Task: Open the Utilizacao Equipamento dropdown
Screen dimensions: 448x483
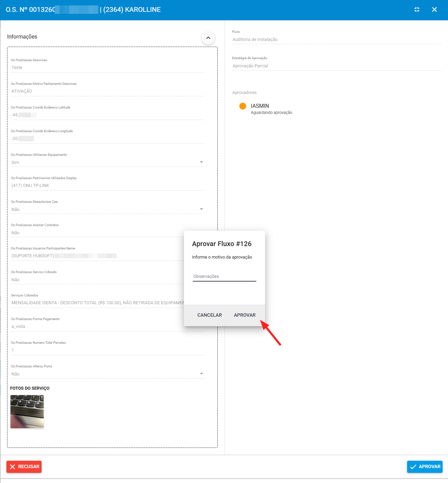Action: click(x=202, y=162)
